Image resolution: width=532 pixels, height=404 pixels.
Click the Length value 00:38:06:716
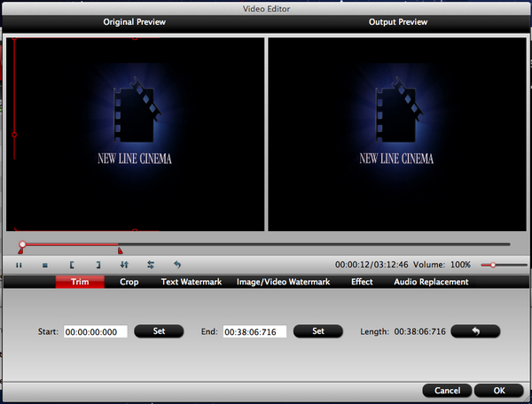pyautogui.click(x=419, y=331)
